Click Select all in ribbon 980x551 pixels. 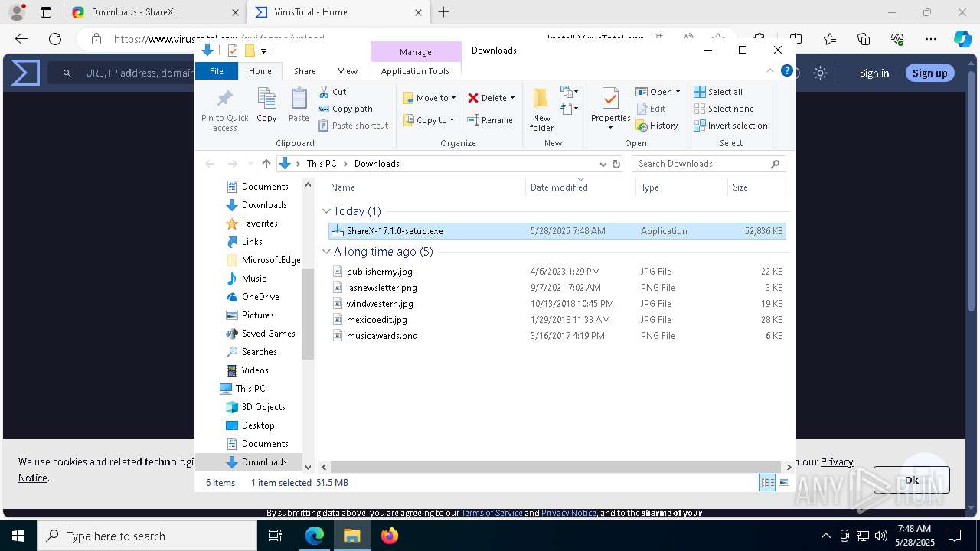click(x=718, y=92)
